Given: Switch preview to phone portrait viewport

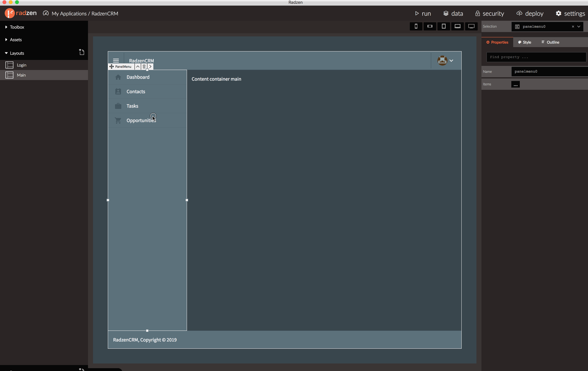Looking at the screenshot, I should 416,26.
